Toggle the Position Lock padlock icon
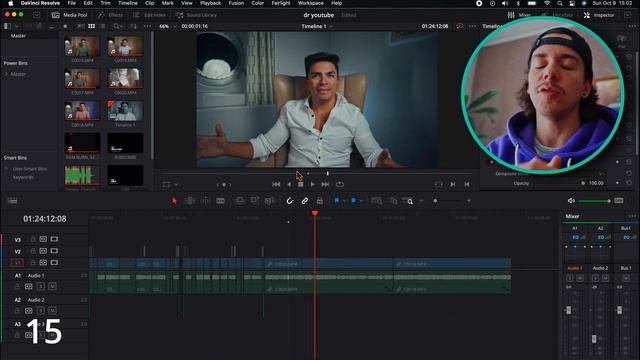This screenshot has width=640, height=360. click(x=320, y=201)
